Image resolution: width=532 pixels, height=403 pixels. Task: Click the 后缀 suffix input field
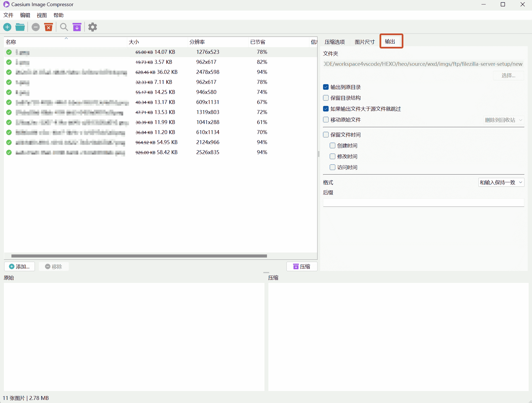click(423, 203)
